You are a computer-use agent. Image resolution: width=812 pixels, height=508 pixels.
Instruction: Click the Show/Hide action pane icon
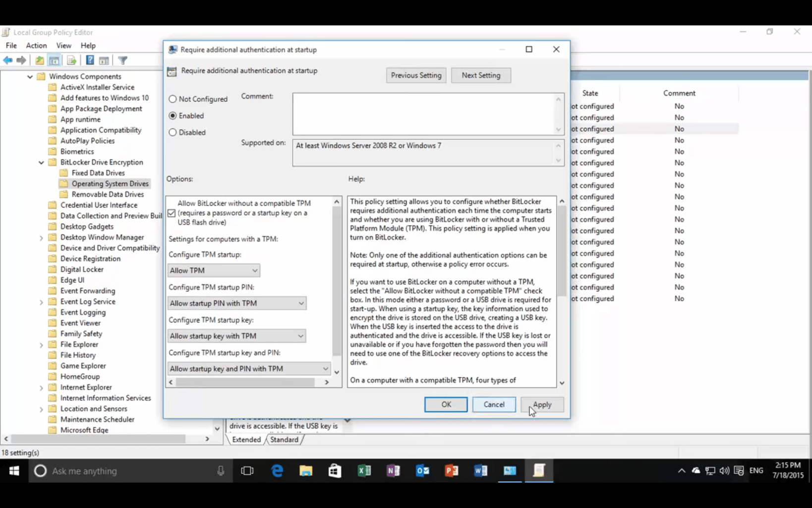tap(104, 61)
